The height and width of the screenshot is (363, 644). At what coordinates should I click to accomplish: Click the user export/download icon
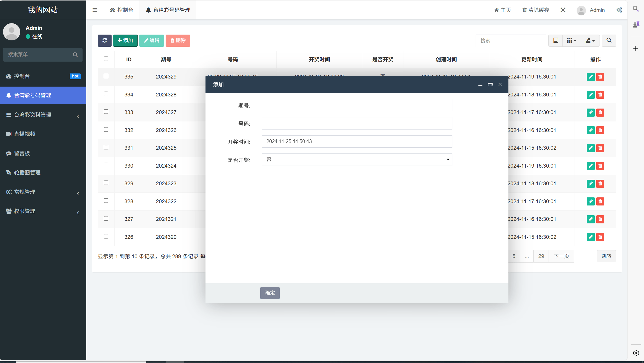pyautogui.click(x=589, y=41)
